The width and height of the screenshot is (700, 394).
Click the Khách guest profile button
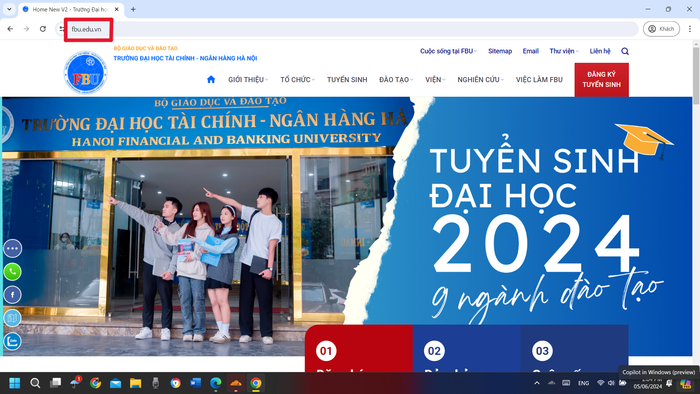661,29
